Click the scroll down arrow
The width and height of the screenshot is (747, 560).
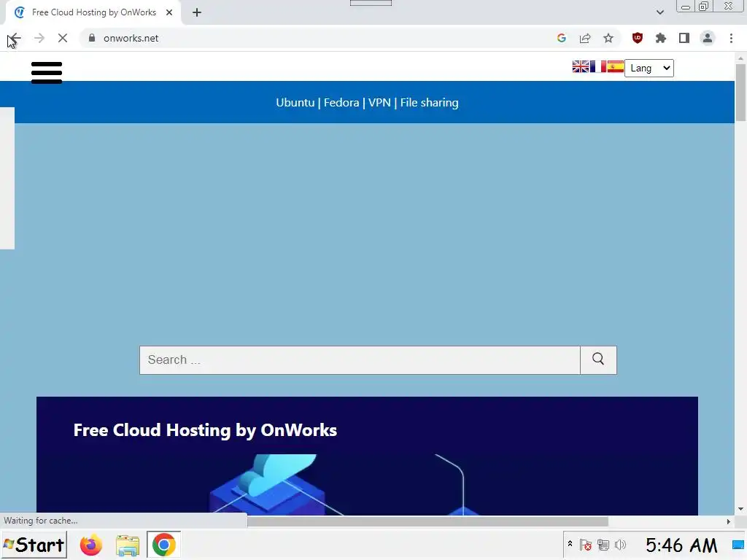click(x=740, y=509)
